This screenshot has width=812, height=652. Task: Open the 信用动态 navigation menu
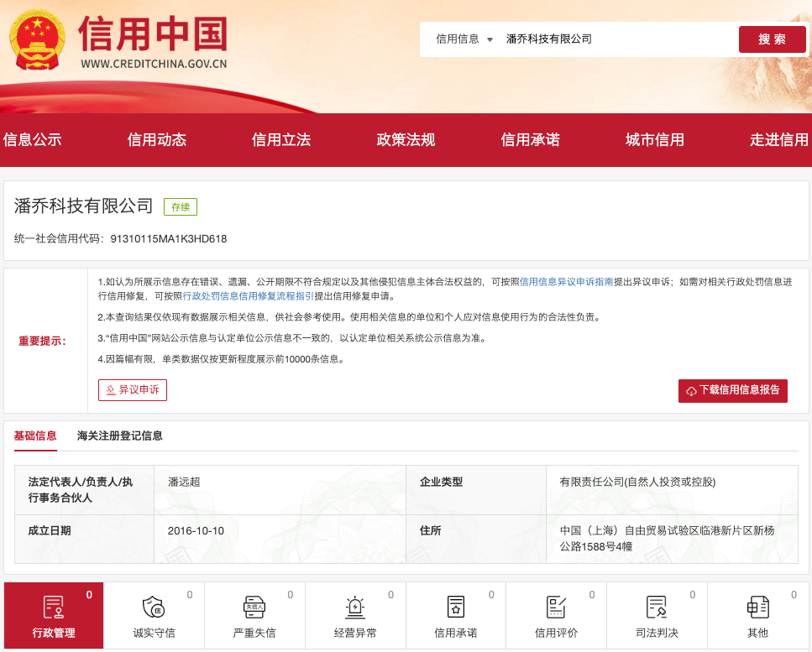157,140
